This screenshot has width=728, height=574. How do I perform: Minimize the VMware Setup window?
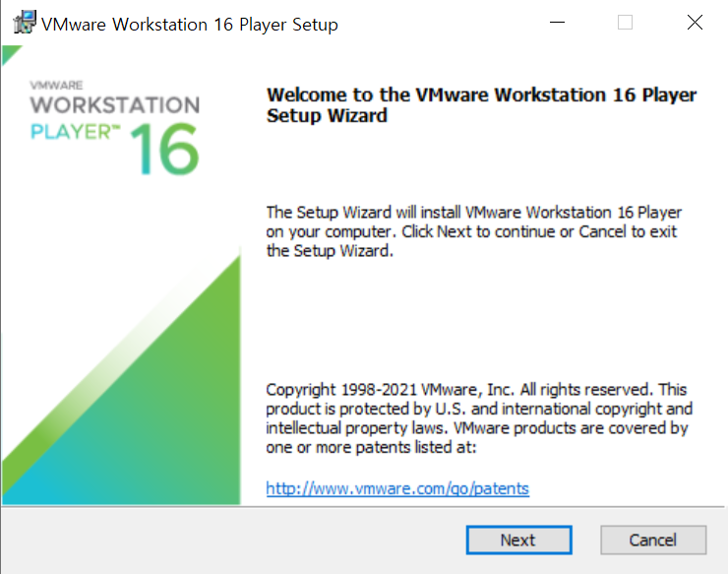click(557, 23)
